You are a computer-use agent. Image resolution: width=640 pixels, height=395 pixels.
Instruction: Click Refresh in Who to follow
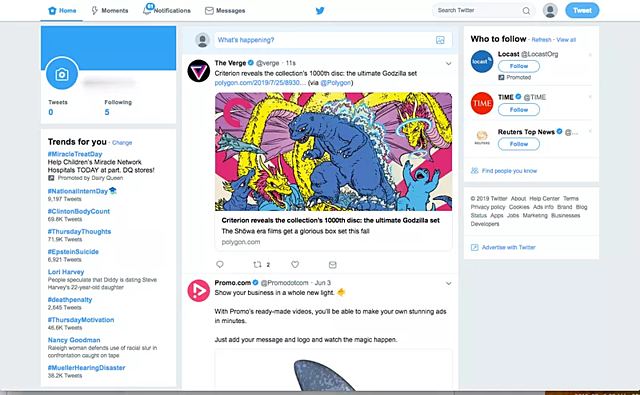[x=541, y=40]
